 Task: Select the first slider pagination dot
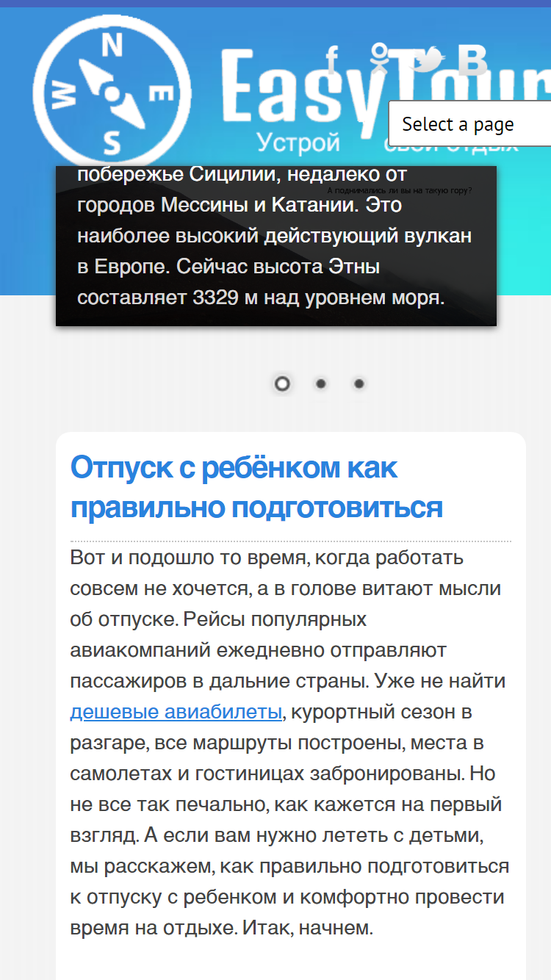[281, 383]
